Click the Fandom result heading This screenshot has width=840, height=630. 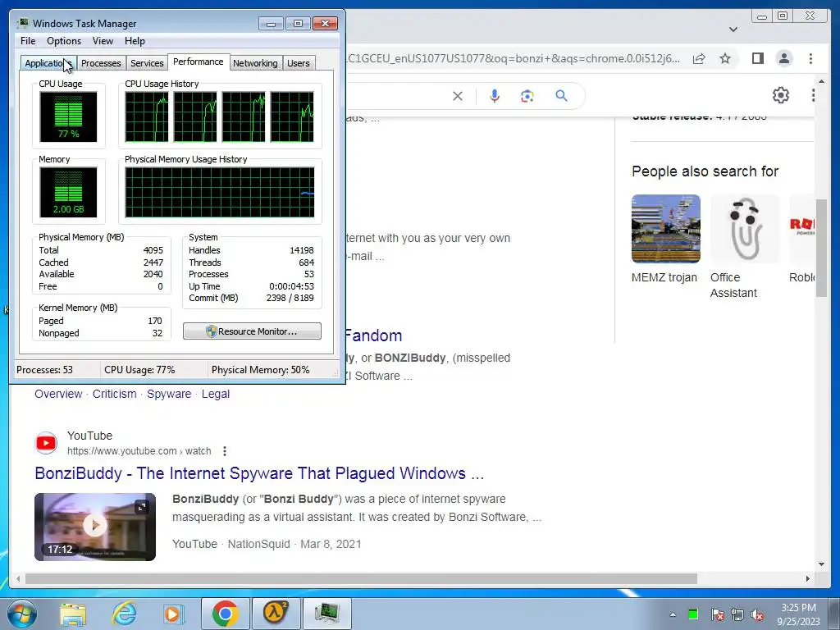[x=373, y=336]
